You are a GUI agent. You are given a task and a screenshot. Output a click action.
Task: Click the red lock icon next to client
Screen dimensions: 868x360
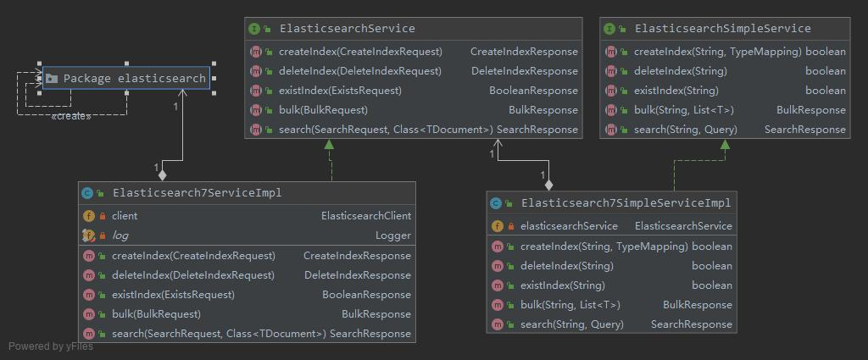[x=102, y=216]
